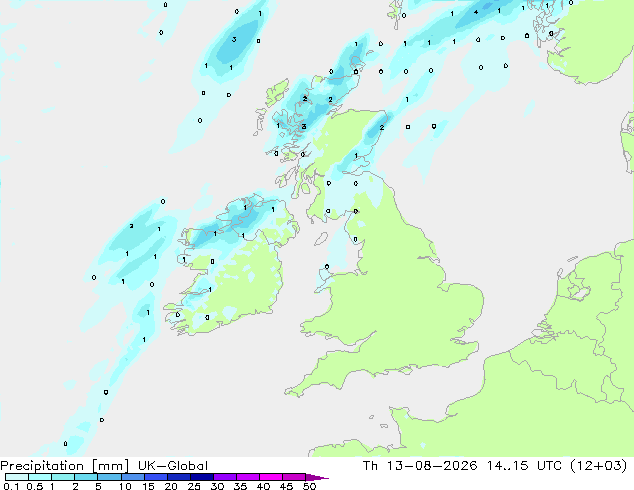Screen dimensions: 634x490
Task: Click the legend label '35'
Action: coord(240,486)
